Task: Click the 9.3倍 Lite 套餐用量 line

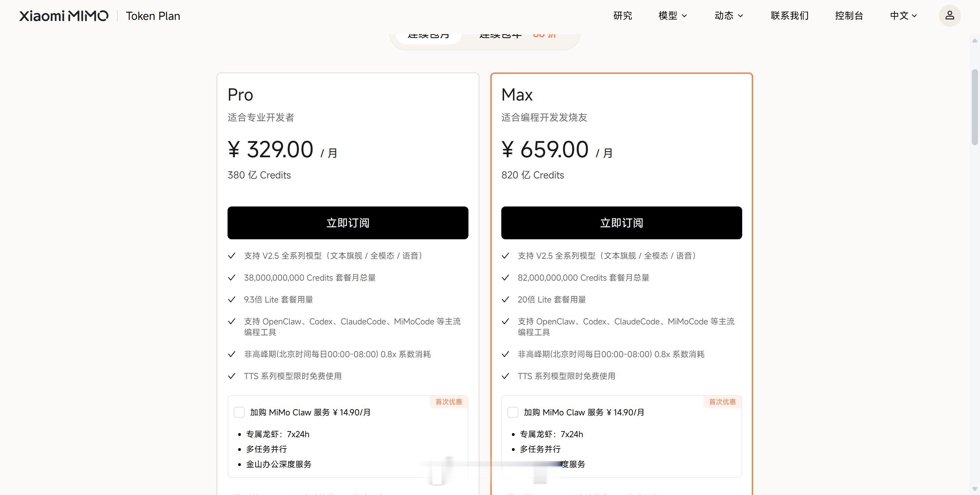Action: [279, 299]
